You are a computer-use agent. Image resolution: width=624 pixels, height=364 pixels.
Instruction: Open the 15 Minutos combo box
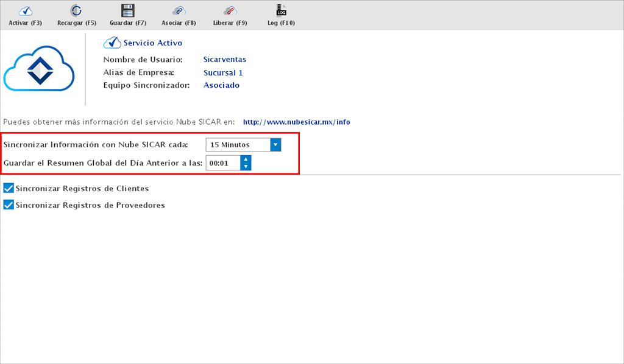point(238,145)
